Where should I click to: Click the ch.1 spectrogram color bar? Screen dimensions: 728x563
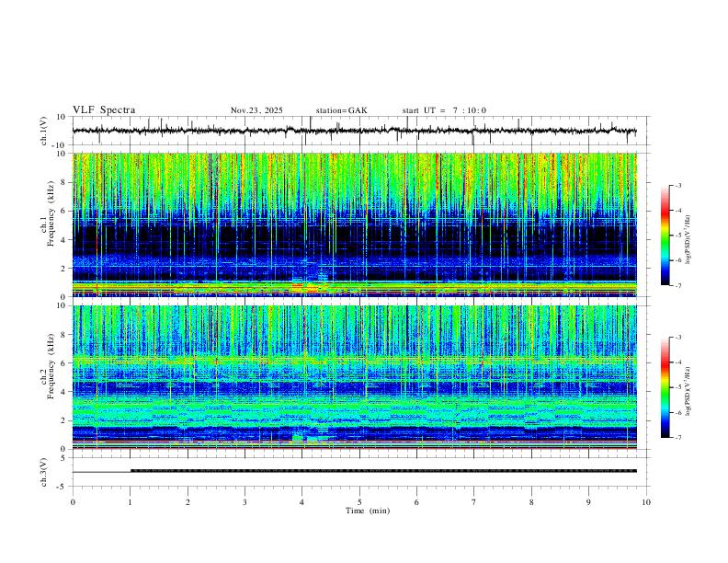665,236
